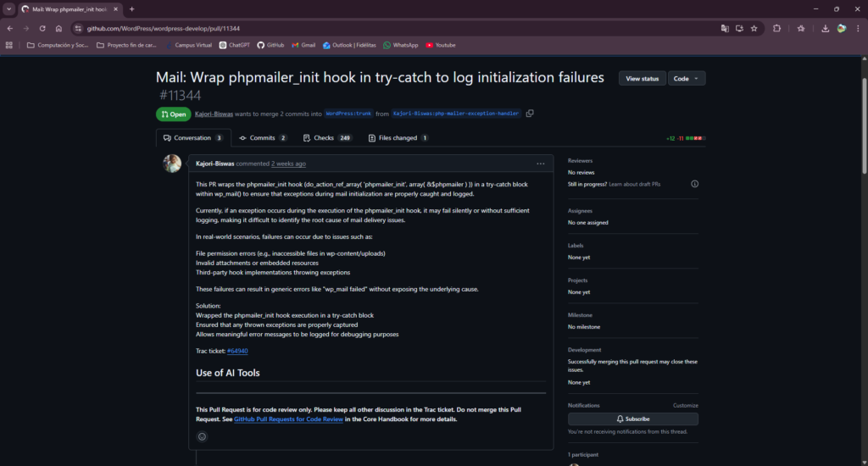This screenshot has width=868, height=466.
Task: Open the tab search dropdown arrow
Action: [8, 8]
